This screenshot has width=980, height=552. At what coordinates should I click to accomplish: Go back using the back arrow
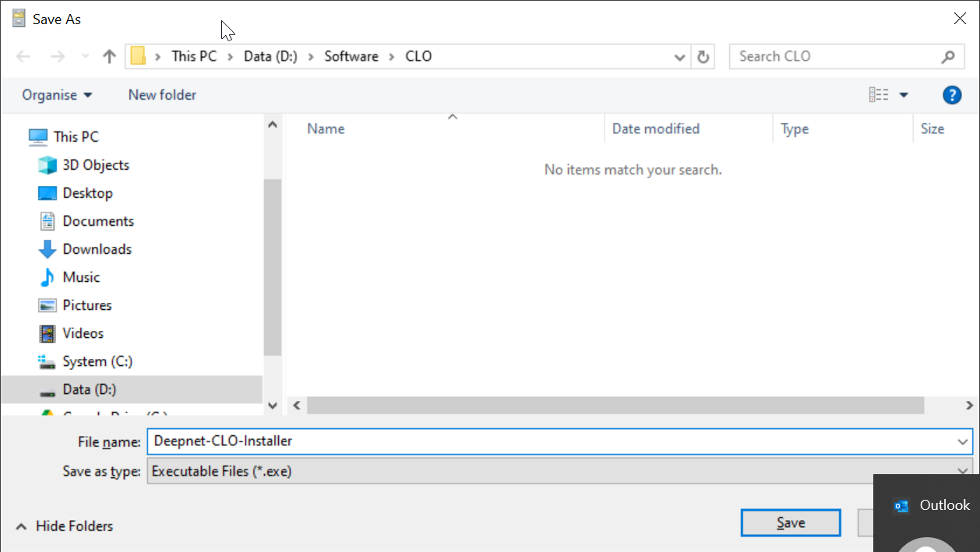(x=23, y=56)
